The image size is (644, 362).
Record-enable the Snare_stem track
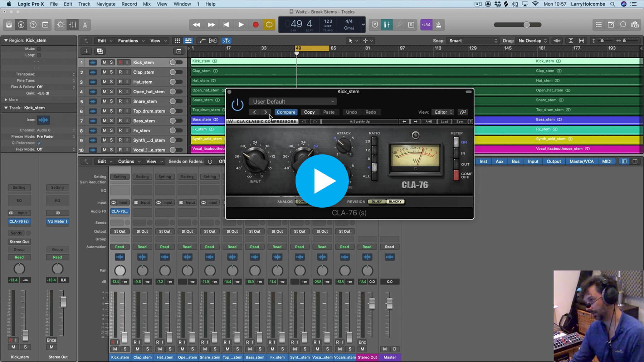120,101
